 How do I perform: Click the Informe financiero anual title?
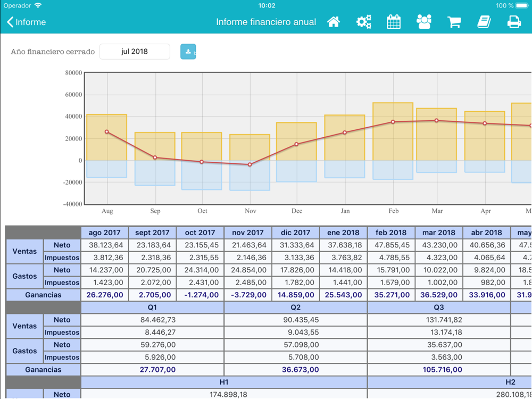click(266, 22)
